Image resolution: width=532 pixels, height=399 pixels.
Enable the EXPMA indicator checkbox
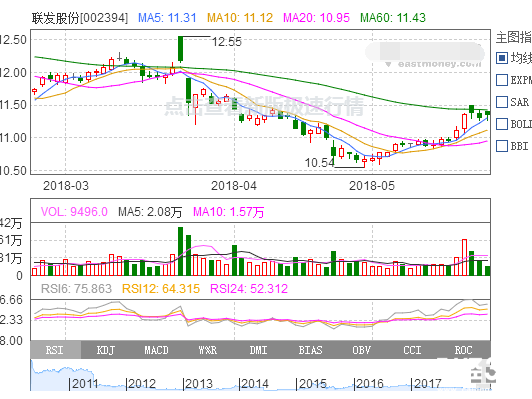pyautogui.click(x=502, y=80)
